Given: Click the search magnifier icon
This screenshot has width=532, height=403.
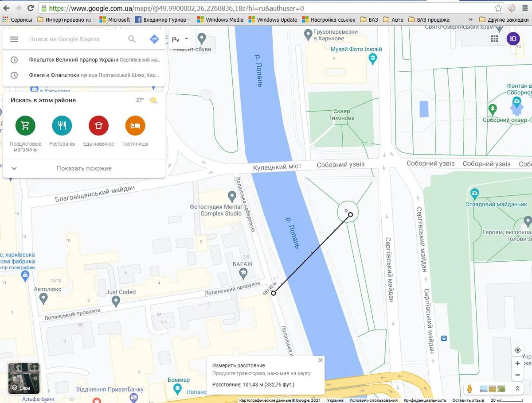Looking at the screenshot, I should pos(132,39).
